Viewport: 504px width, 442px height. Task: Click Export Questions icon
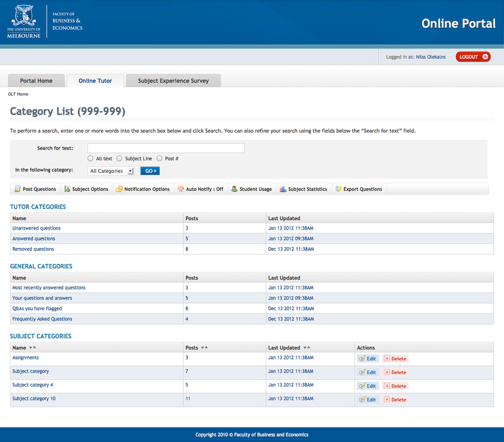339,189
